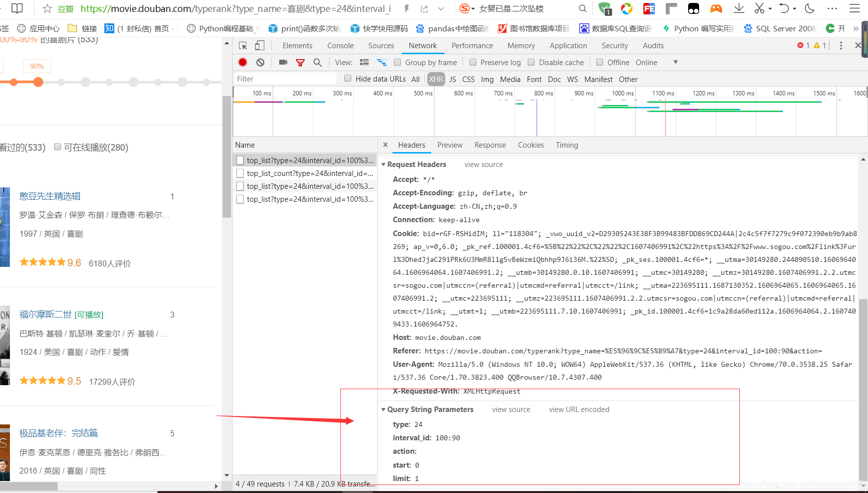Toggle night mode moon icon

click(810, 8)
